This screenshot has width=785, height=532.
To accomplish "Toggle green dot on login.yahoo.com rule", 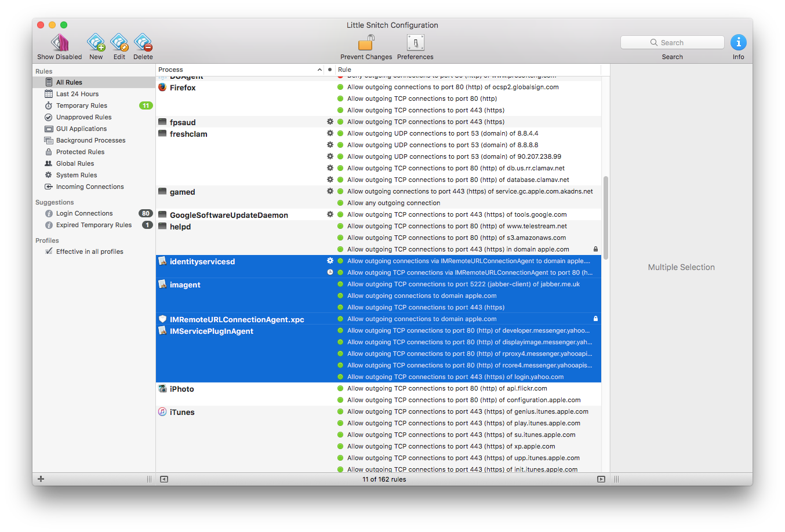I will click(x=340, y=377).
